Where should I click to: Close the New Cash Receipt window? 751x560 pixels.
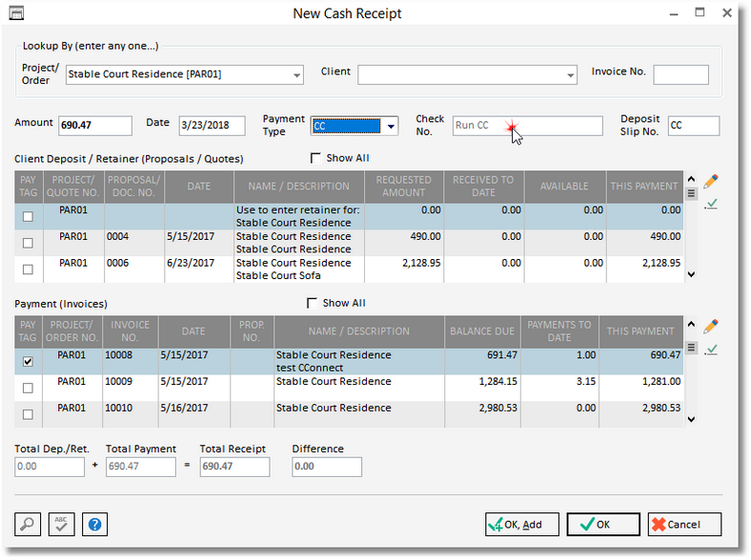(727, 13)
